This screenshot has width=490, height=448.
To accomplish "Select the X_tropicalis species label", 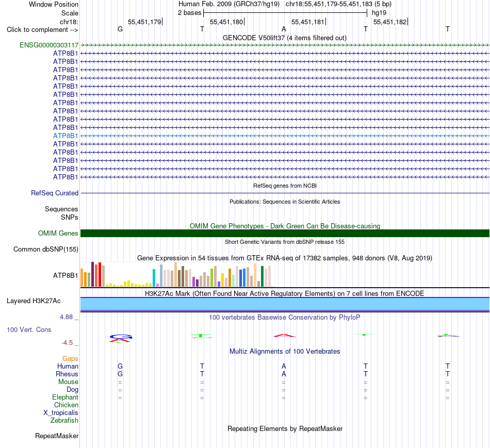I will point(61,413).
